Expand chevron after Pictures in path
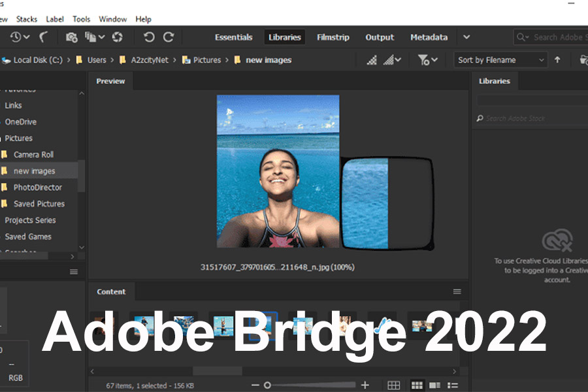 pos(227,60)
